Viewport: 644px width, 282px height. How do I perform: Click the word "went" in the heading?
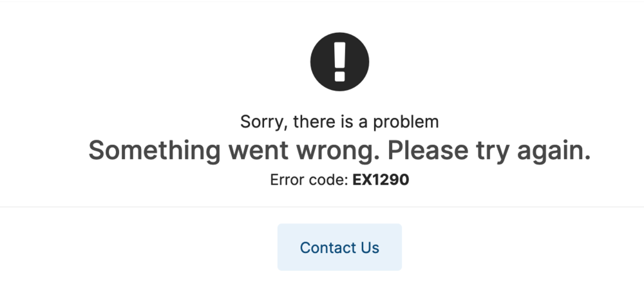click(x=258, y=151)
